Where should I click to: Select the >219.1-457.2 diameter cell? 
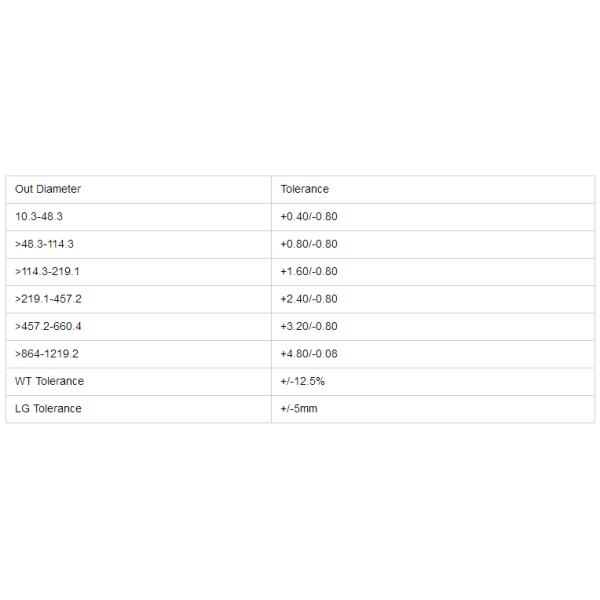tap(48, 299)
